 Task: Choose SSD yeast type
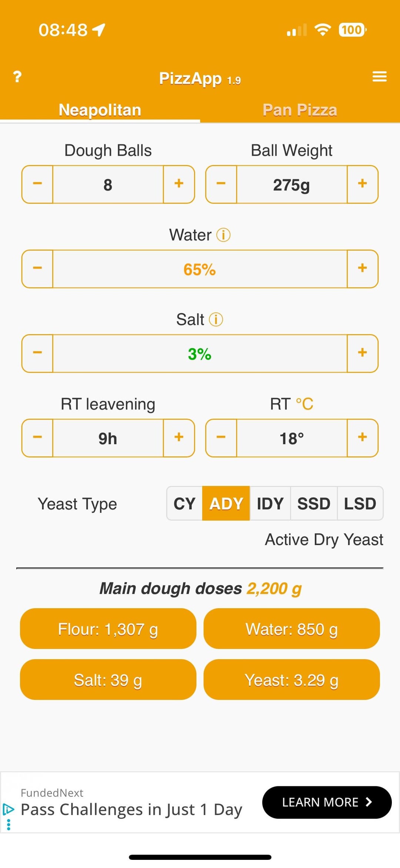314,504
